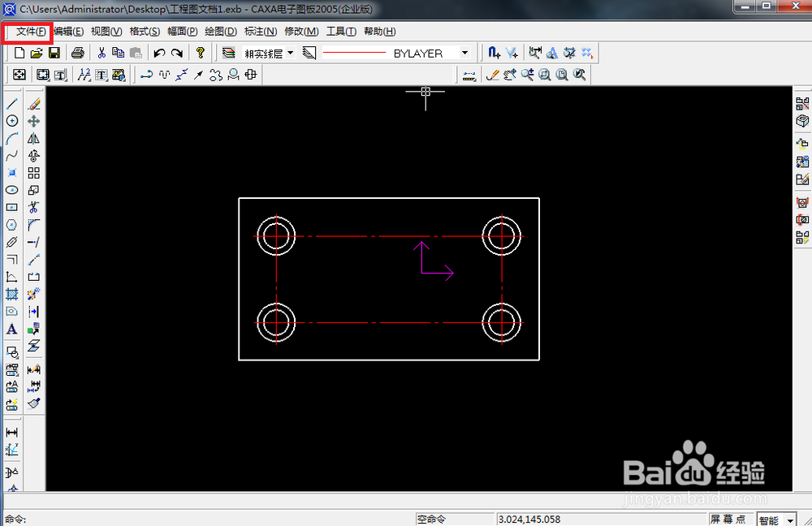Screen dimensions: 812x526
Task: Select the Rotate tool
Action: tap(34, 156)
